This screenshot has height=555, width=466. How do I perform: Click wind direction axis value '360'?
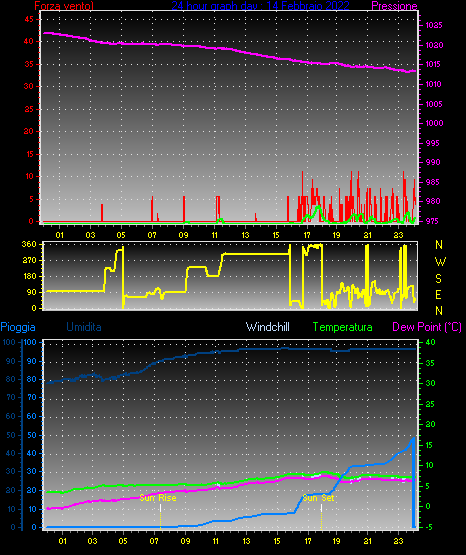(29, 244)
